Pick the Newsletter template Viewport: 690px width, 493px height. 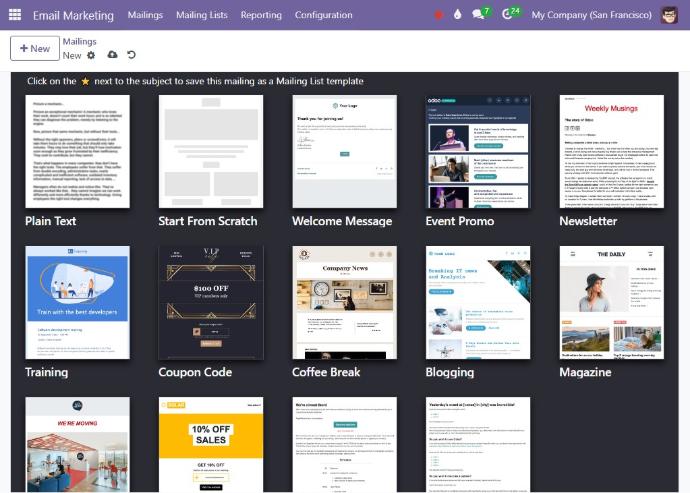pos(611,151)
